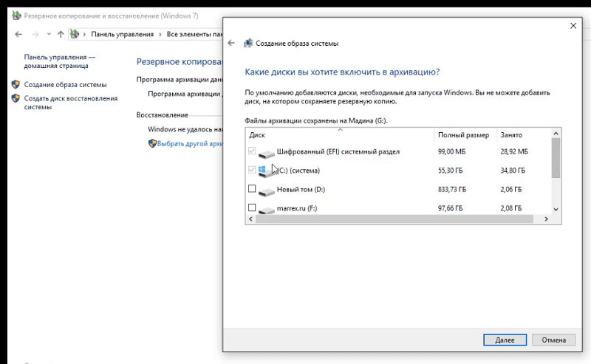Click shield icon beside 'Выбрать другой архив'

[152, 143]
